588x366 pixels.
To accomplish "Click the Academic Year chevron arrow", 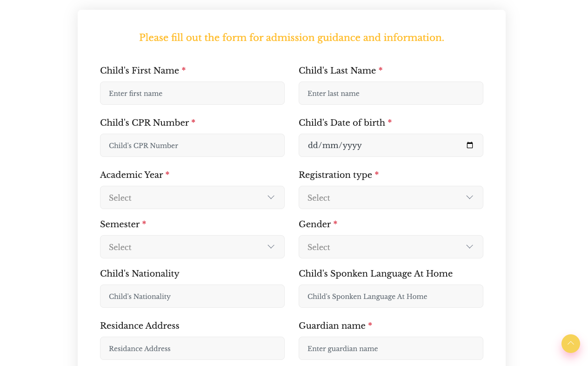I will (x=271, y=197).
